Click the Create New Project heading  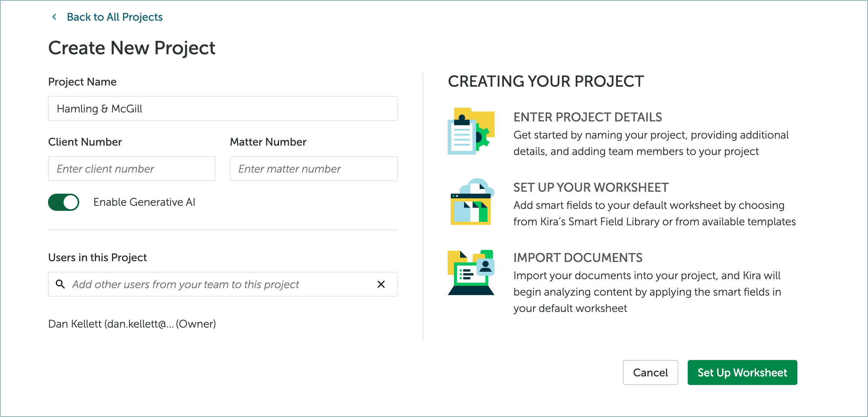[132, 48]
